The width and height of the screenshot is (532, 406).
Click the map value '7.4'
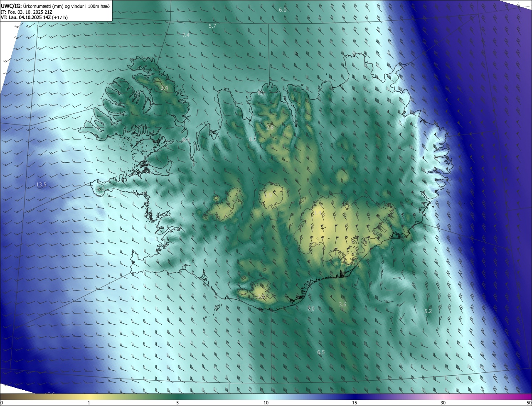[x=186, y=35]
